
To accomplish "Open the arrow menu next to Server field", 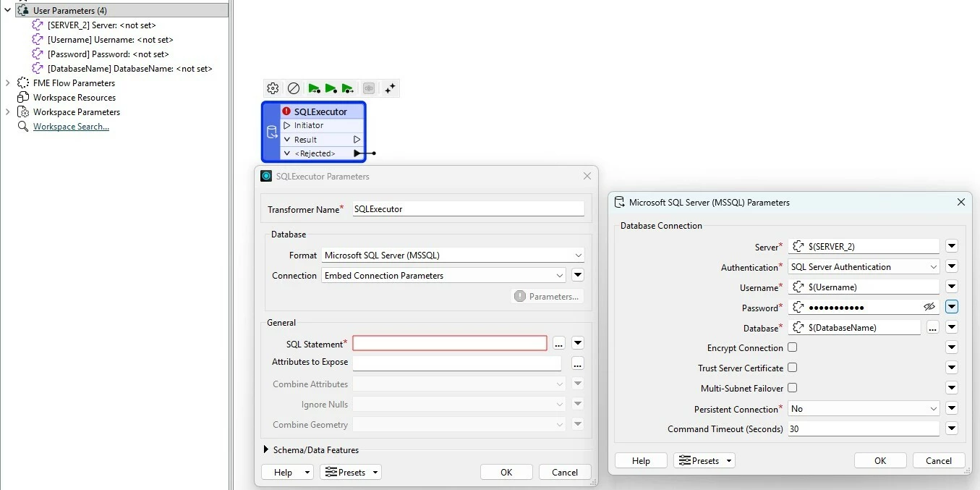I will (952, 246).
